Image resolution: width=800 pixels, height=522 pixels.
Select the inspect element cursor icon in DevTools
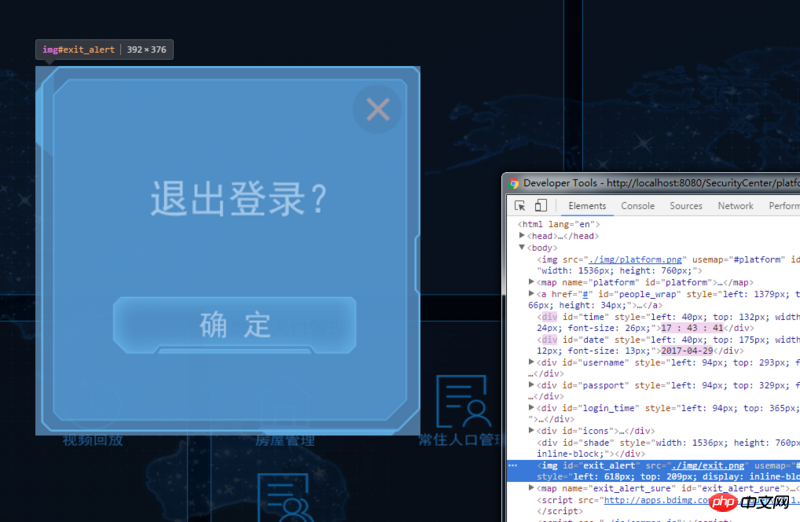click(520, 206)
